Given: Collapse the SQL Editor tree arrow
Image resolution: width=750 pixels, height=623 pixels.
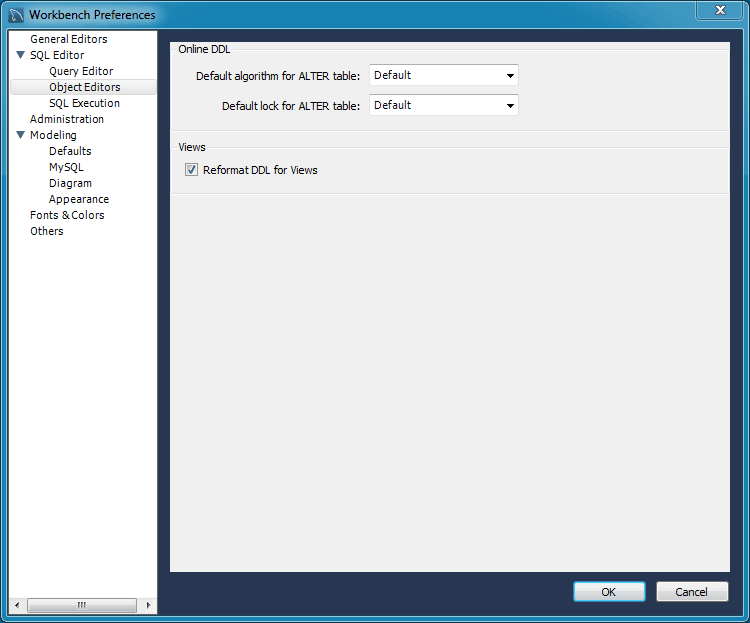Looking at the screenshot, I should coord(21,55).
